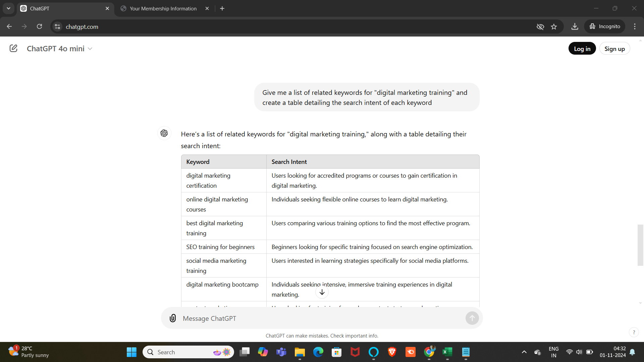The height and width of the screenshot is (362, 644).
Task: Click the Sign up button
Action: pos(614,48)
